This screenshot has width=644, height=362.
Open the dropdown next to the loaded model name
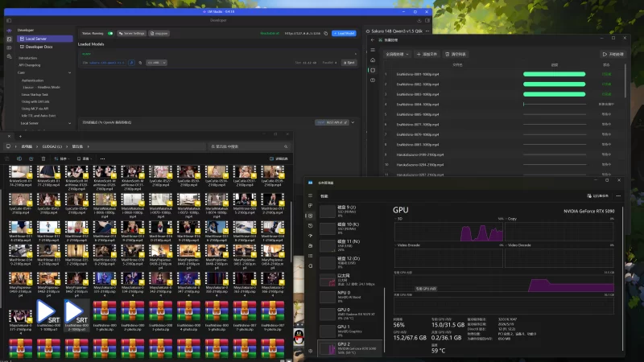coord(156,63)
